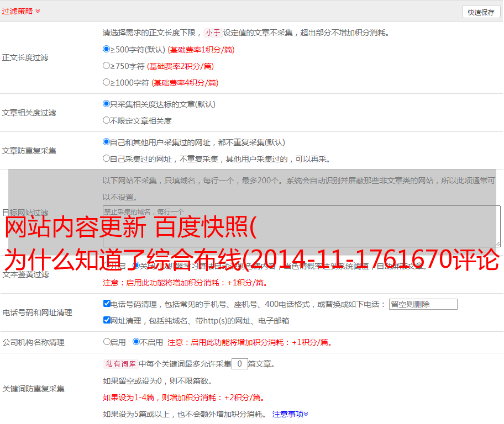504x424 pixels.
Task: Select 自己和其他用户采集过的网址 no-repeat option
Action: tap(106, 142)
